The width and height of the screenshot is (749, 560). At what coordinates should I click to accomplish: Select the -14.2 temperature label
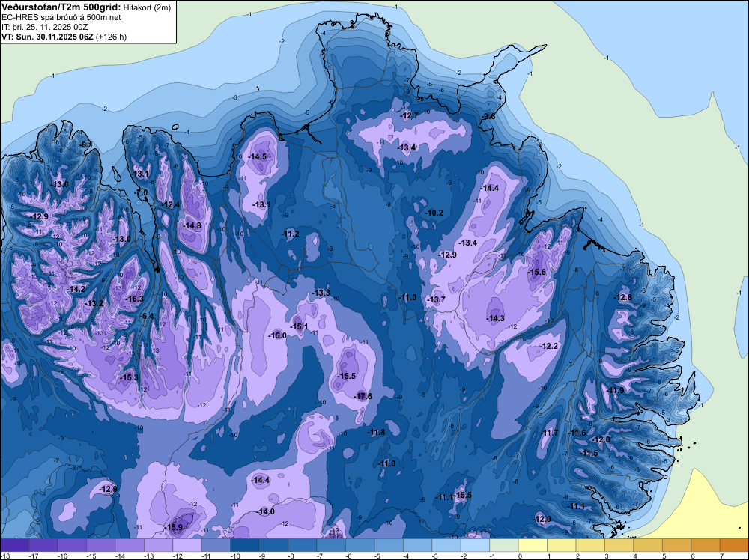[x=76, y=289]
